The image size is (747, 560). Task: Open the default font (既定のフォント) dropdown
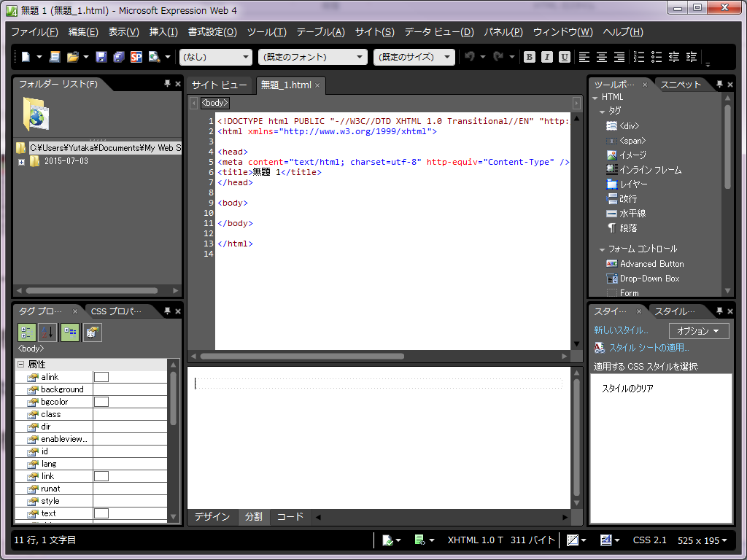pyautogui.click(x=312, y=57)
